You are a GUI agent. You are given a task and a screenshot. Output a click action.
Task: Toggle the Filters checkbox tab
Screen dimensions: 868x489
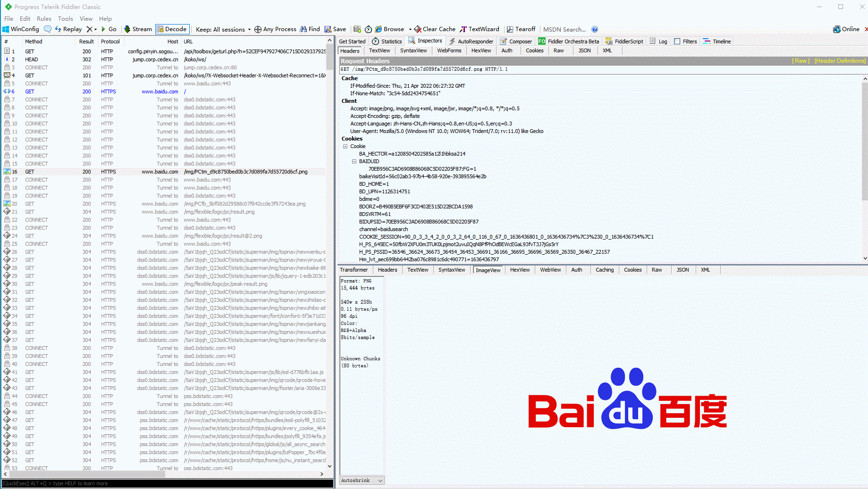pos(685,41)
